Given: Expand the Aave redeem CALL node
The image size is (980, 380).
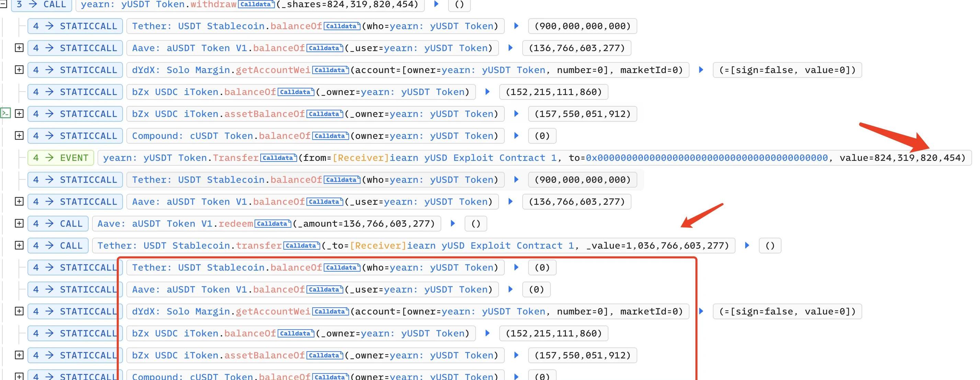Looking at the screenshot, I should (19, 224).
